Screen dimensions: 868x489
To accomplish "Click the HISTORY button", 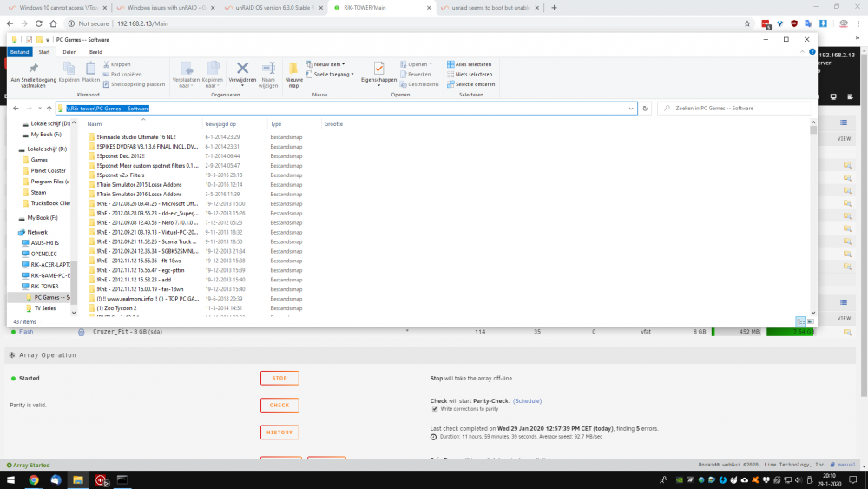I will (279, 433).
